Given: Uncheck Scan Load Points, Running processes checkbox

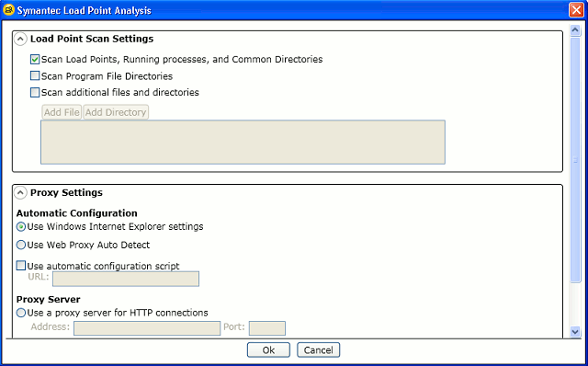Looking at the screenshot, I should click(x=35, y=59).
